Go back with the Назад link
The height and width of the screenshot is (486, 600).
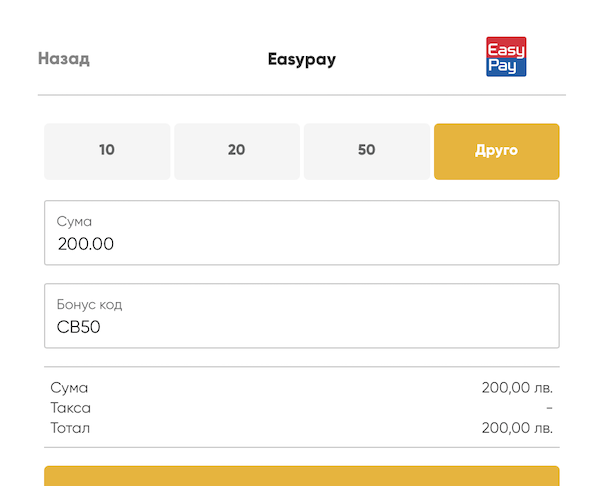click(x=64, y=59)
